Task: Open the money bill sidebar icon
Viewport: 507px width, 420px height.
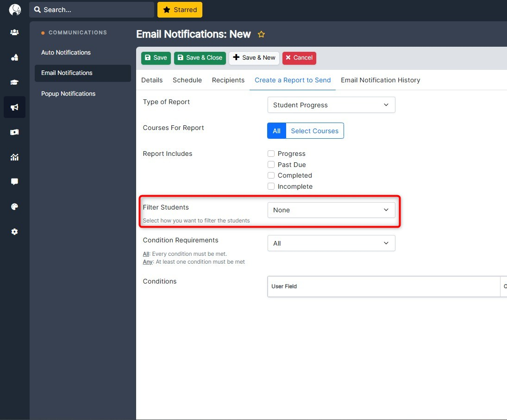Action: pyautogui.click(x=14, y=132)
